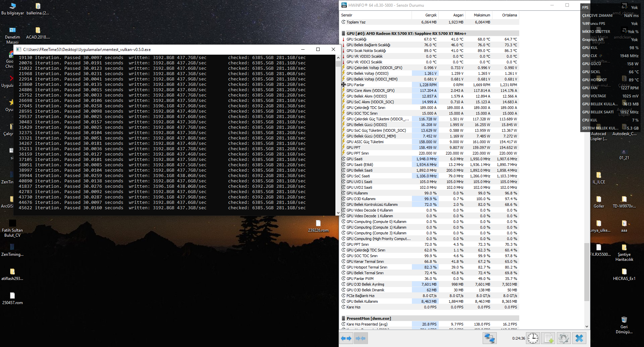Screen dimensions: 644x347
Task: Open HWiNFO remote network monitors button
Action: (x=489, y=338)
